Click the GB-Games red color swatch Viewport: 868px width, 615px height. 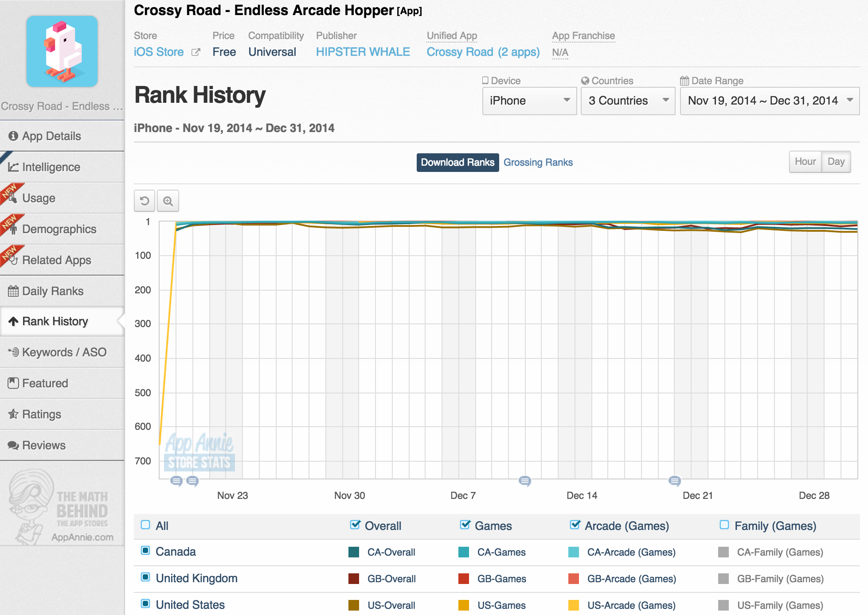464,579
